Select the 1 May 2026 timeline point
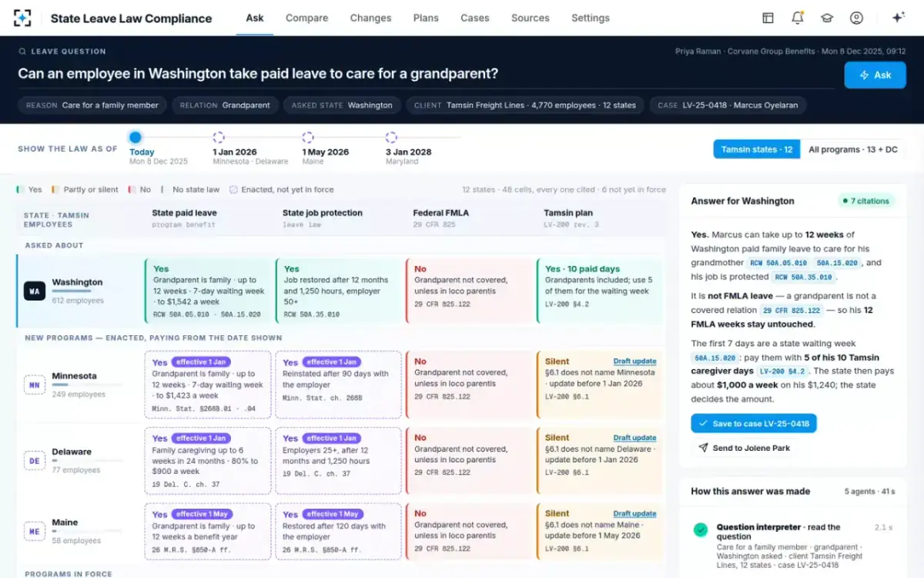The height and width of the screenshot is (578, 924). pos(308,138)
